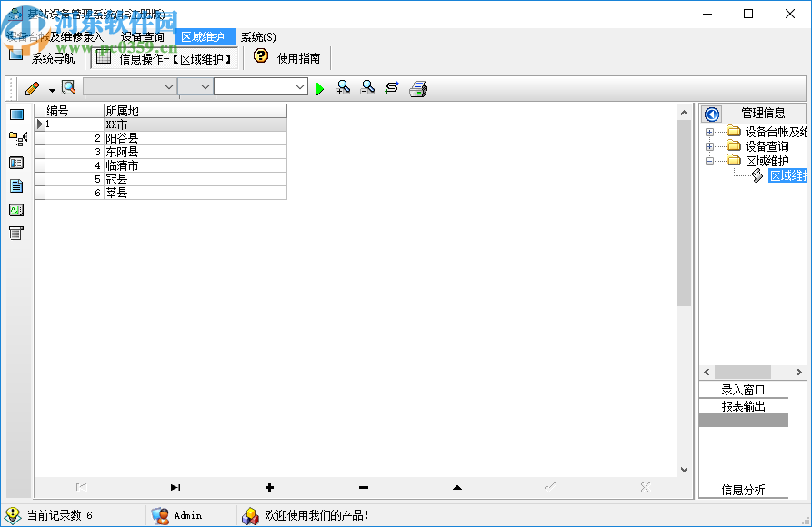Click the colored blocks welcome icon
This screenshot has height=527, width=812.
[x=251, y=515]
